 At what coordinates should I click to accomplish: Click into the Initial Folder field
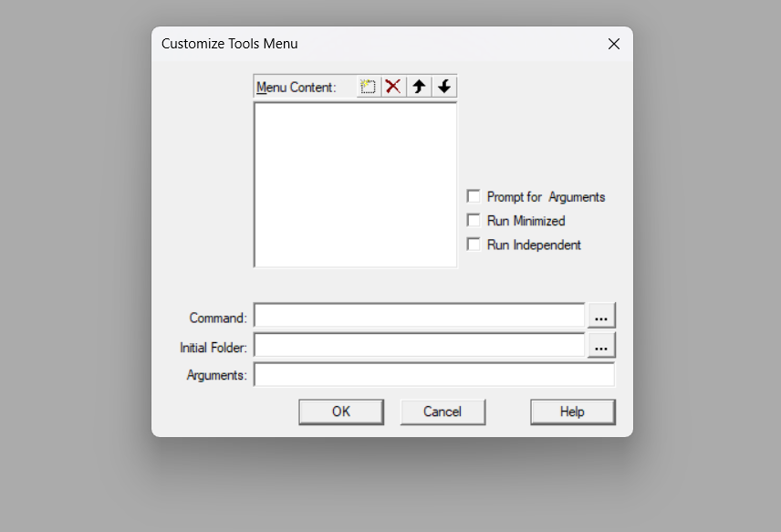(x=419, y=346)
